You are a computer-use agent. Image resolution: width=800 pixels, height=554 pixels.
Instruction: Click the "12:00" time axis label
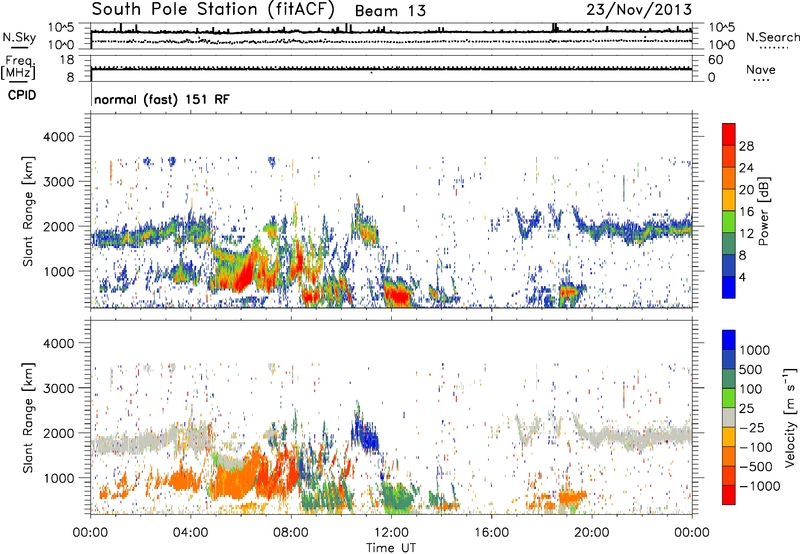391,533
